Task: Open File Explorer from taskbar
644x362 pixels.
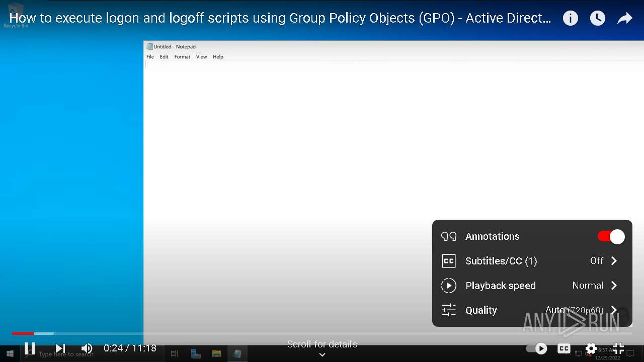Action: tap(216, 354)
